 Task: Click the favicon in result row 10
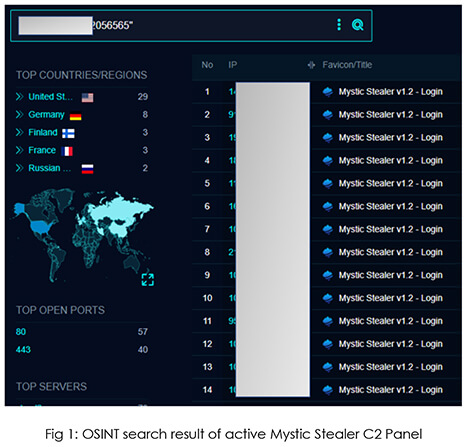328,298
